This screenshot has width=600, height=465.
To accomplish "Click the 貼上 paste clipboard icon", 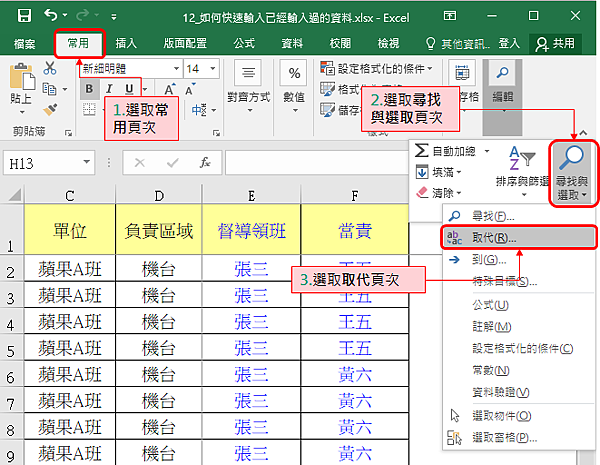I will point(22,77).
